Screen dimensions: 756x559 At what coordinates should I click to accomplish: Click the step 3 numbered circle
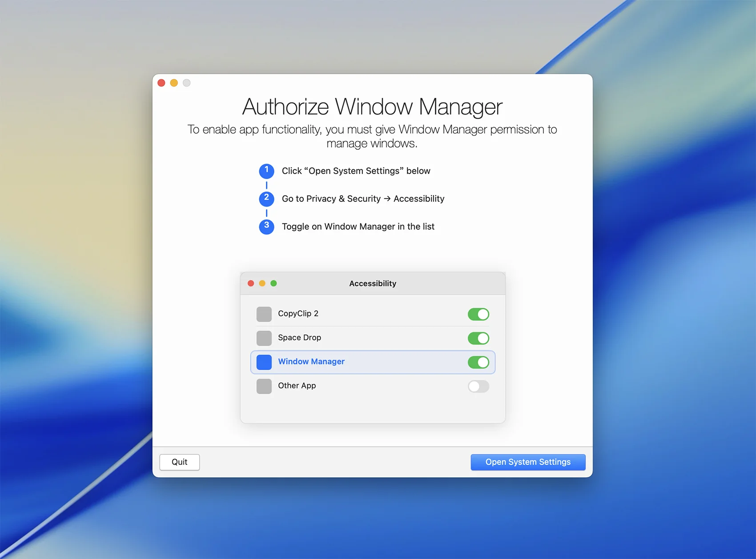pyautogui.click(x=266, y=227)
